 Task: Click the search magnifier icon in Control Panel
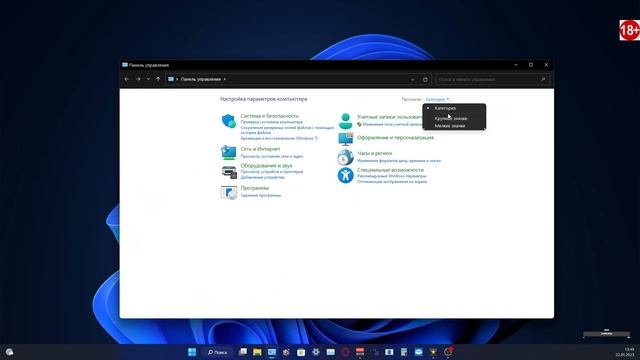pos(543,79)
